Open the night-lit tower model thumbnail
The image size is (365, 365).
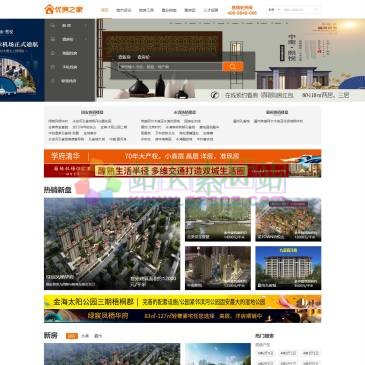pyautogui.click(x=218, y=268)
